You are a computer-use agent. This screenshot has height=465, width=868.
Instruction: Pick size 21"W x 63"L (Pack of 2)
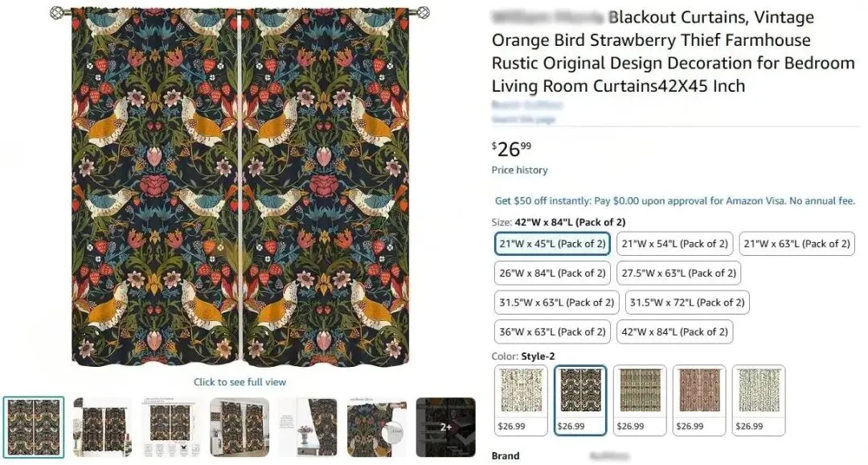pos(796,244)
